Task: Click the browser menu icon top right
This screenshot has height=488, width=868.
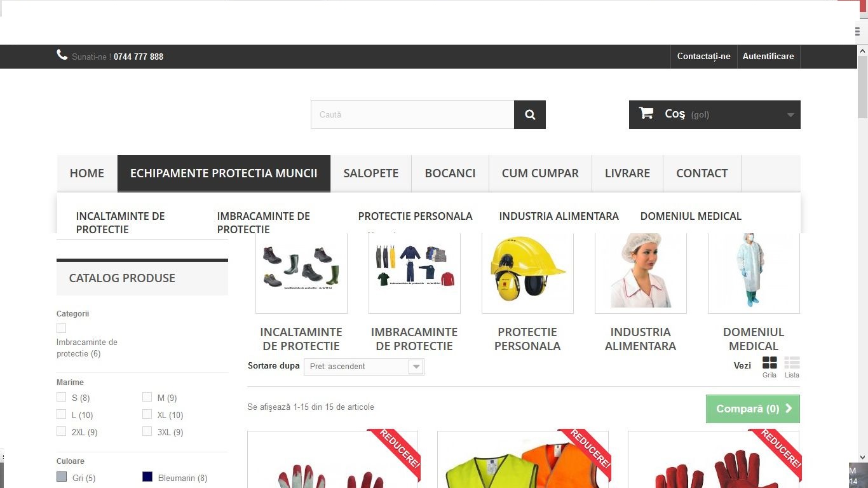Action: tap(858, 31)
